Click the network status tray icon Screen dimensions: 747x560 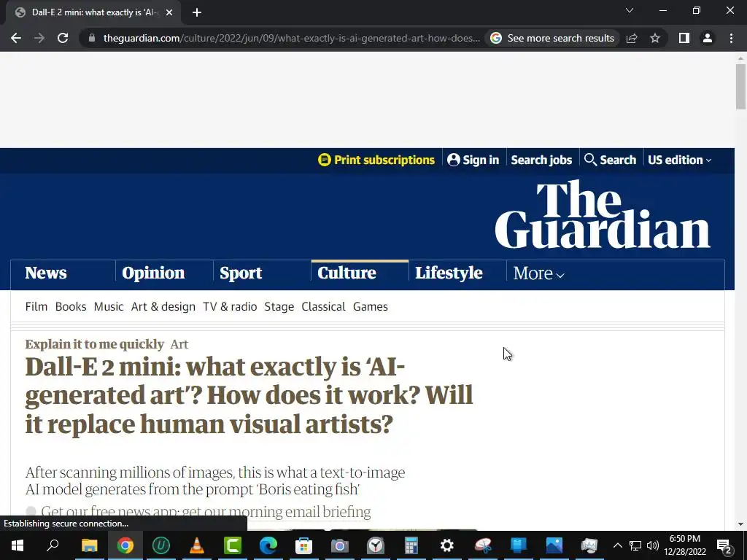tap(635, 545)
